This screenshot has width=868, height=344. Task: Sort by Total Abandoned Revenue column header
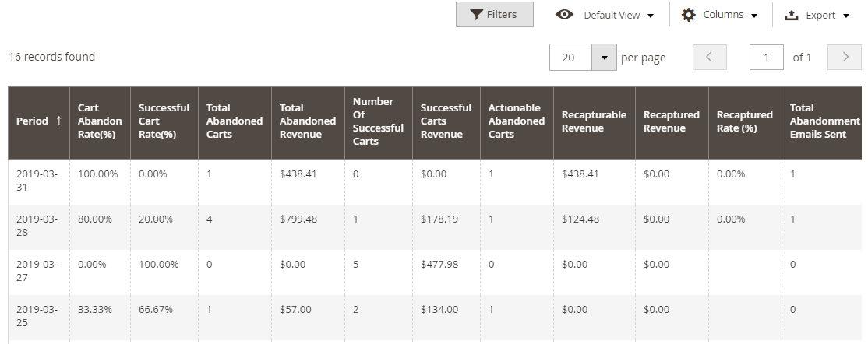coord(307,121)
